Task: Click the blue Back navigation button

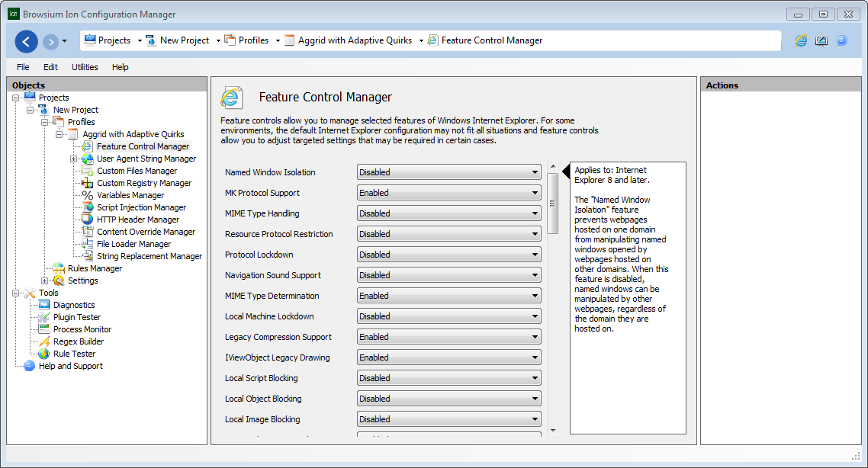Action: click(26, 41)
